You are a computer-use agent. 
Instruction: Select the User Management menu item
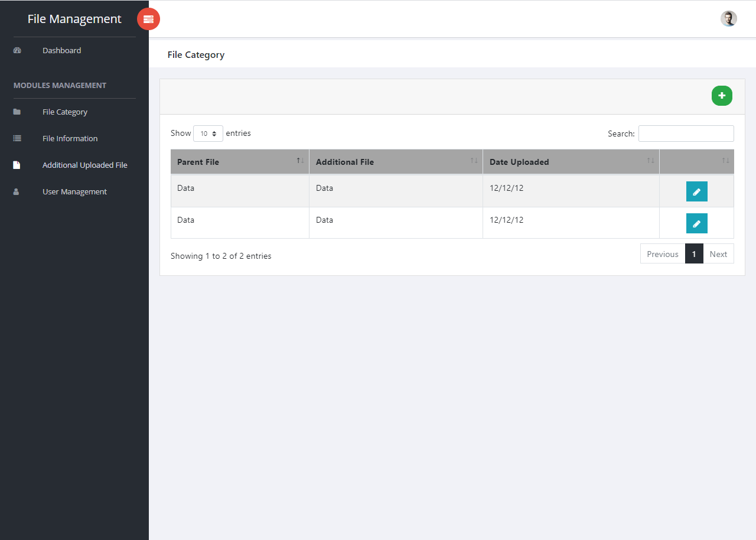coord(74,191)
